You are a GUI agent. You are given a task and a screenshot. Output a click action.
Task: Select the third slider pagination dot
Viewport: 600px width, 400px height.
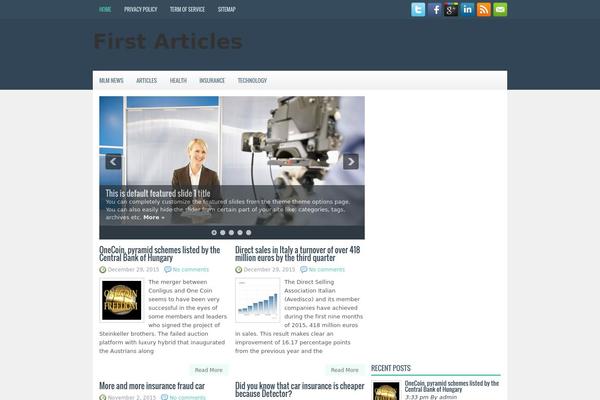(x=231, y=232)
